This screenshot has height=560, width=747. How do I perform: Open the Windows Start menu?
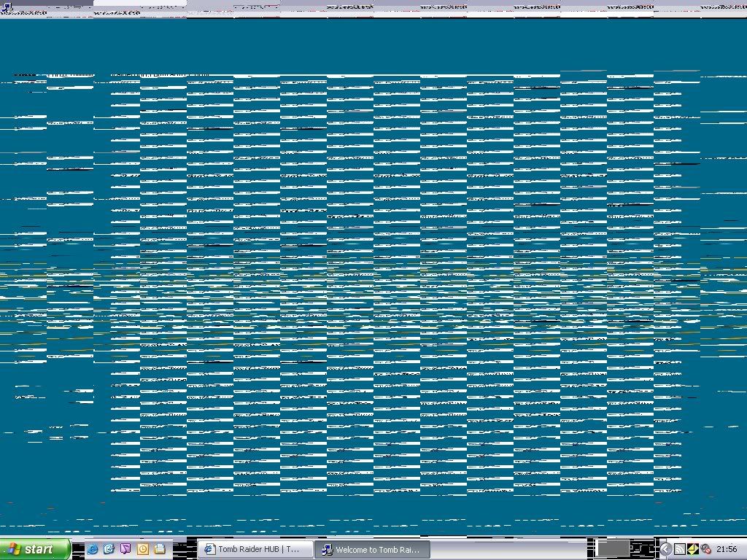point(35,550)
